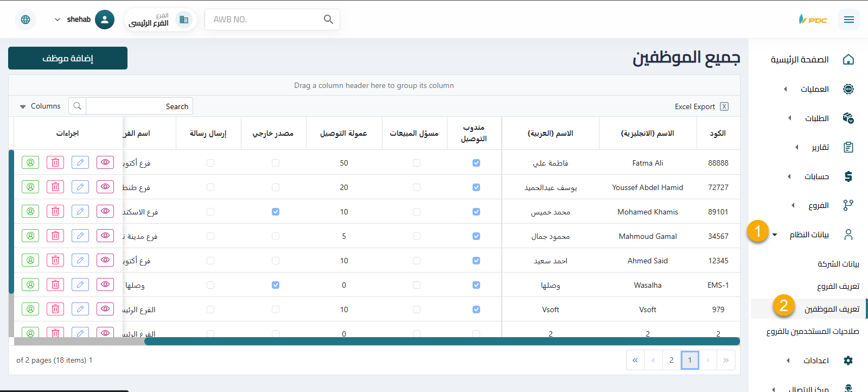Open تعريف الفروع submenu item

[x=838, y=286]
